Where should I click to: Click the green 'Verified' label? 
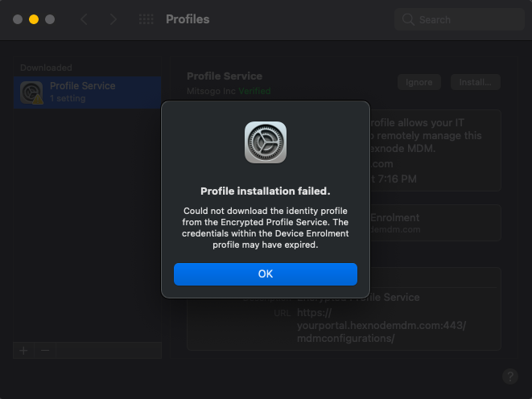coord(254,91)
